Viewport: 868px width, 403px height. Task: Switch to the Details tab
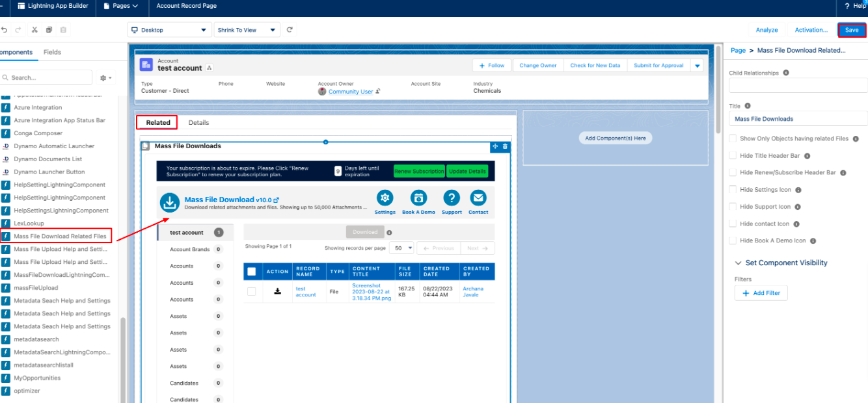pos(198,122)
